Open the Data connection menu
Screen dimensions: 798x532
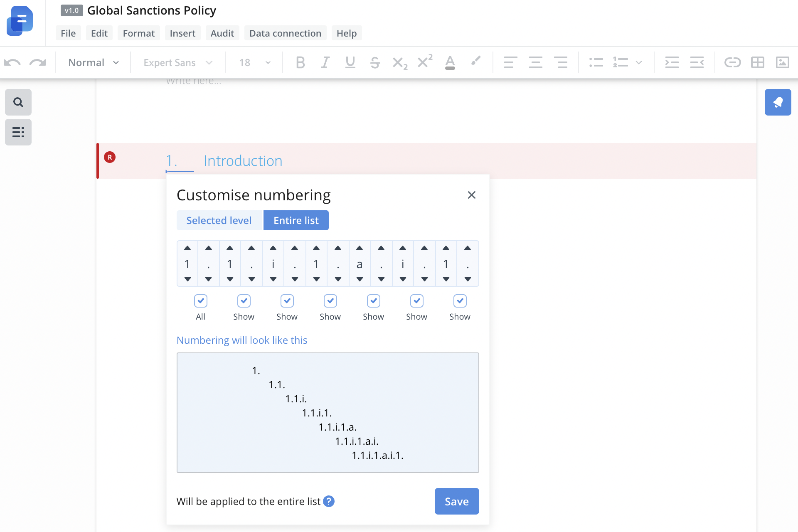pos(285,33)
